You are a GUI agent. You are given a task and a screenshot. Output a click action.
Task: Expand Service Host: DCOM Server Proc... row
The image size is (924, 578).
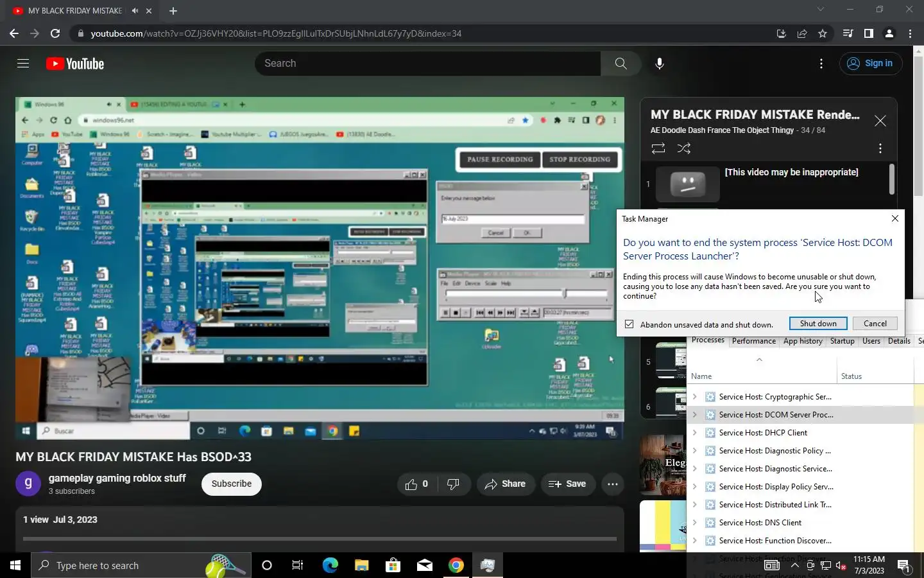tap(694, 415)
